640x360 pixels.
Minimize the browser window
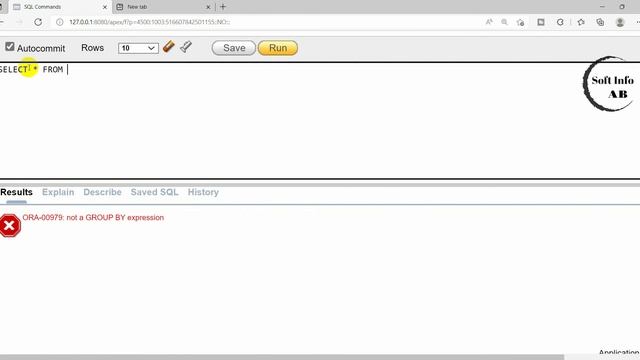click(602, 7)
